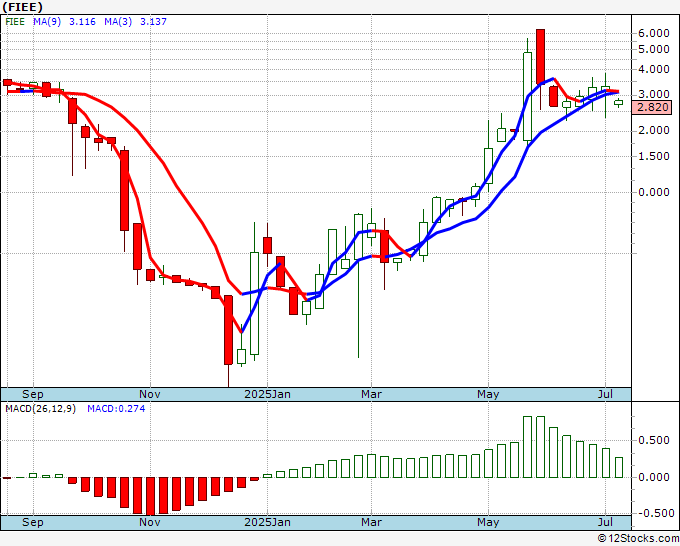
Task: Click the (FIEE) chart title
Action: (23, 7)
